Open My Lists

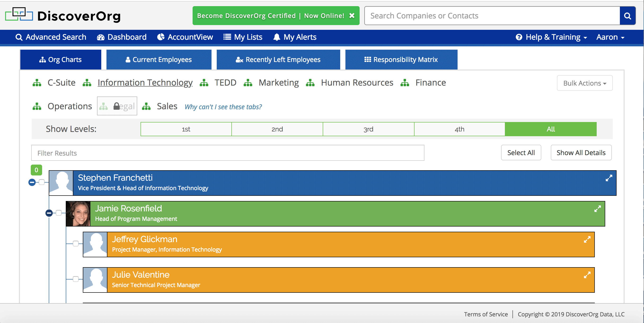[x=243, y=37]
